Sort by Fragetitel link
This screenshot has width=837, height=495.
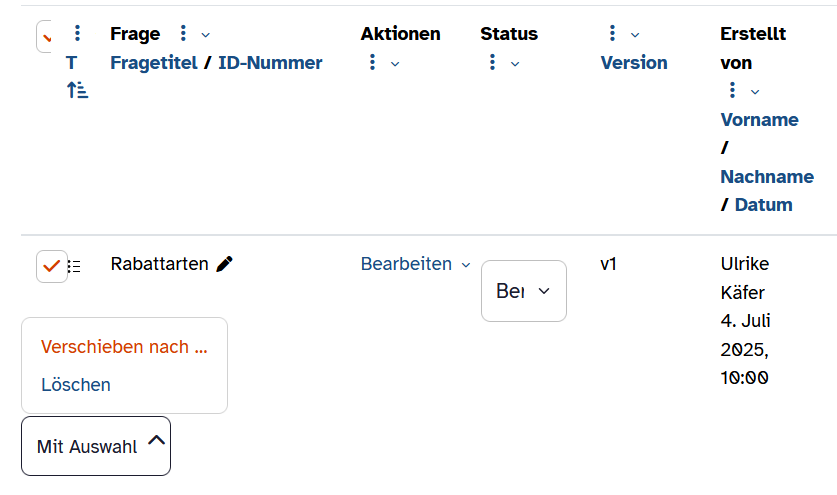click(154, 62)
